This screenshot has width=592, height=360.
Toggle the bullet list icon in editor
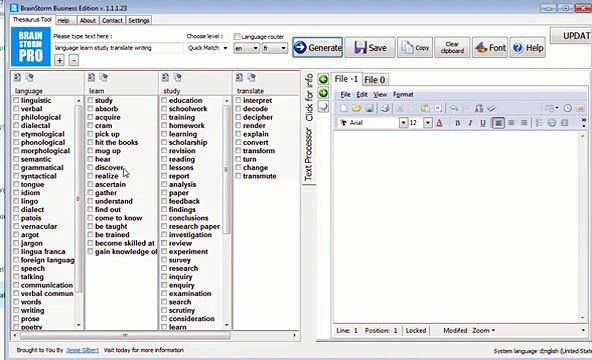click(x=539, y=123)
